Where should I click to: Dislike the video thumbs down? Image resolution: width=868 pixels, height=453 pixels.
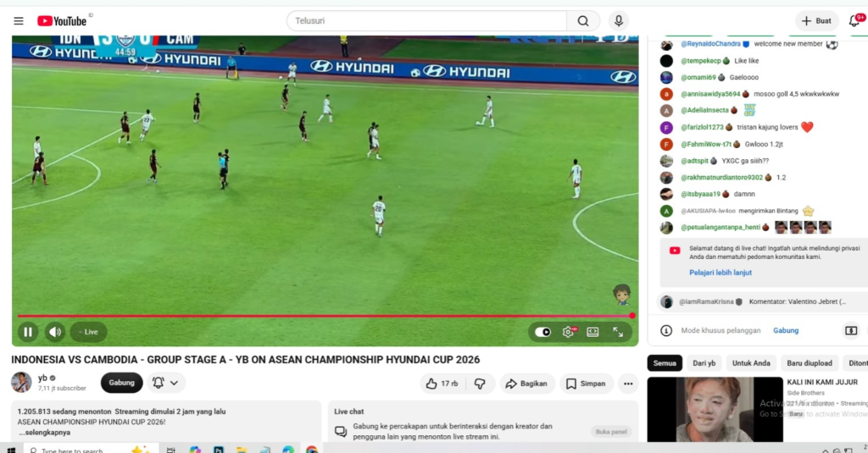click(480, 384)
